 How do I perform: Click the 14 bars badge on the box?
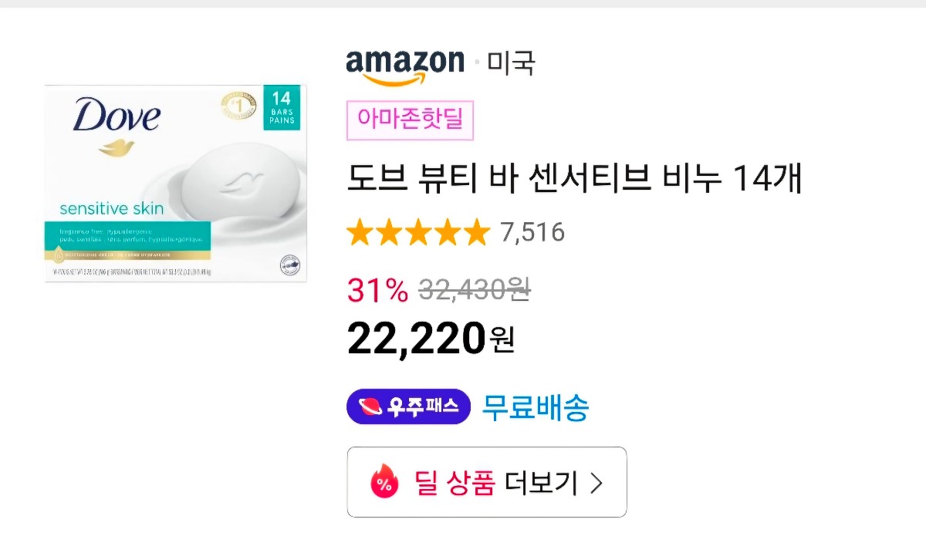point(282,108)
